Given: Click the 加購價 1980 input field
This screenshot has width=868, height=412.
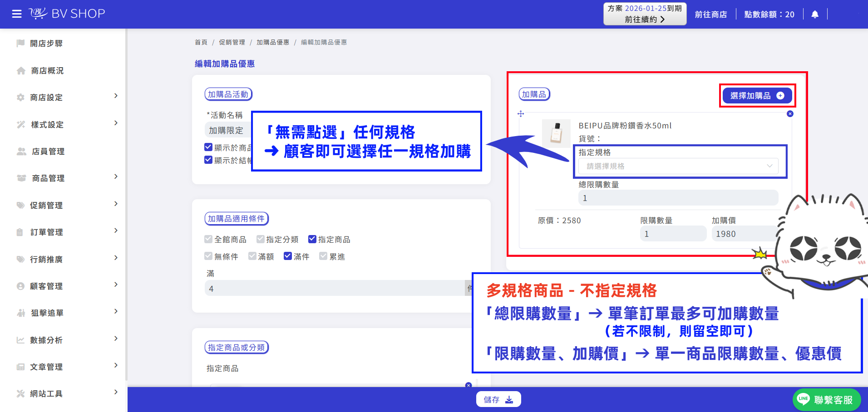Looking at the screenshot, I should click(x=745, y=234).
